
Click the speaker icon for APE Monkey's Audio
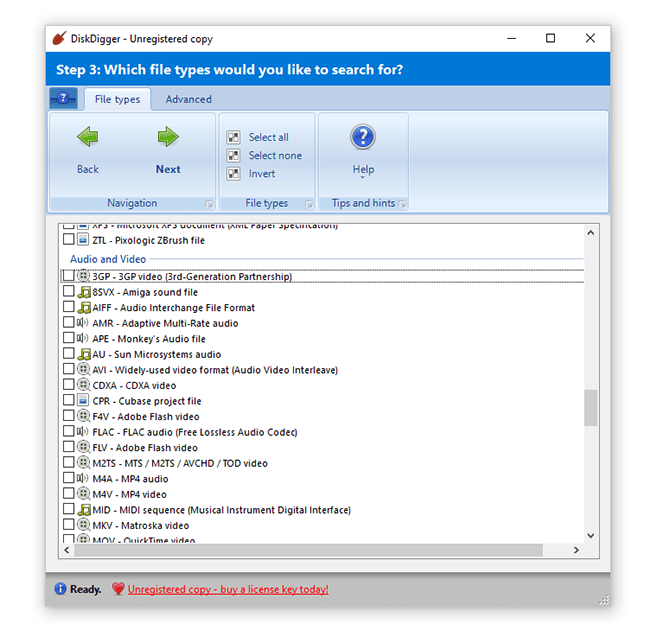click(x=82, y=338)
